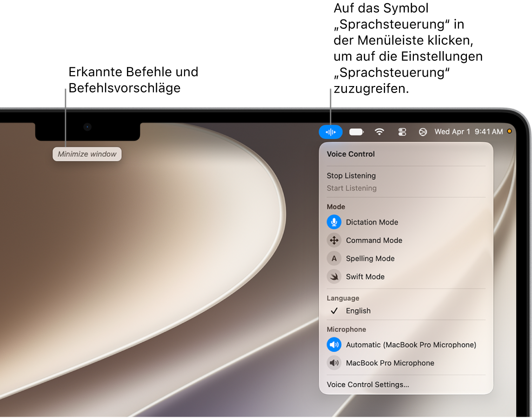Select Command Mode

pos(406,240)
